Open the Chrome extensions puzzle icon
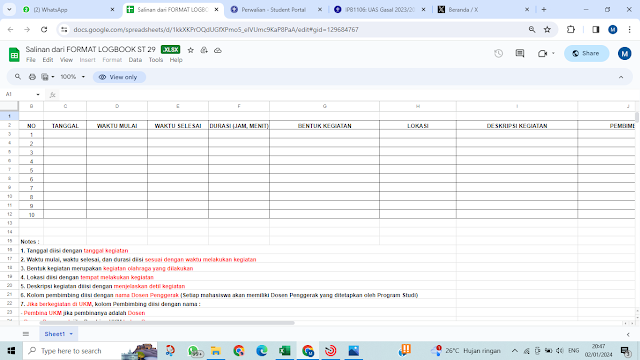The image size is (640, 360). pos(571,29)
